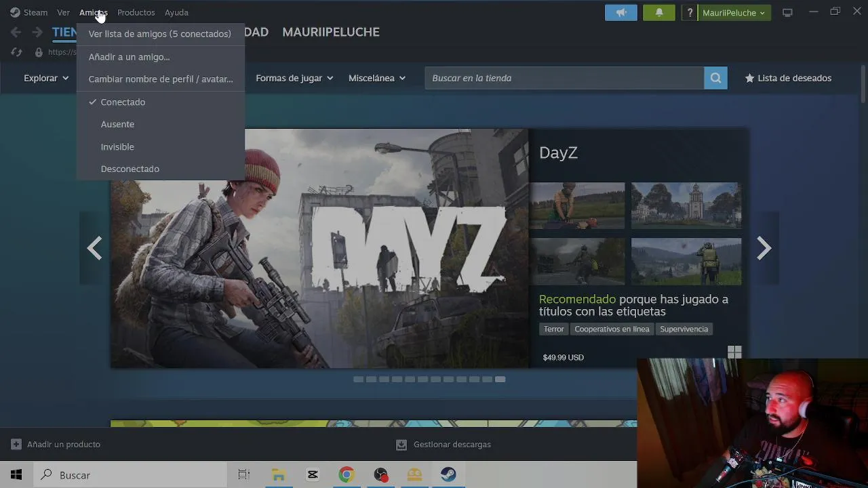Expand the Miscelánea dropdown

(377, 78)
